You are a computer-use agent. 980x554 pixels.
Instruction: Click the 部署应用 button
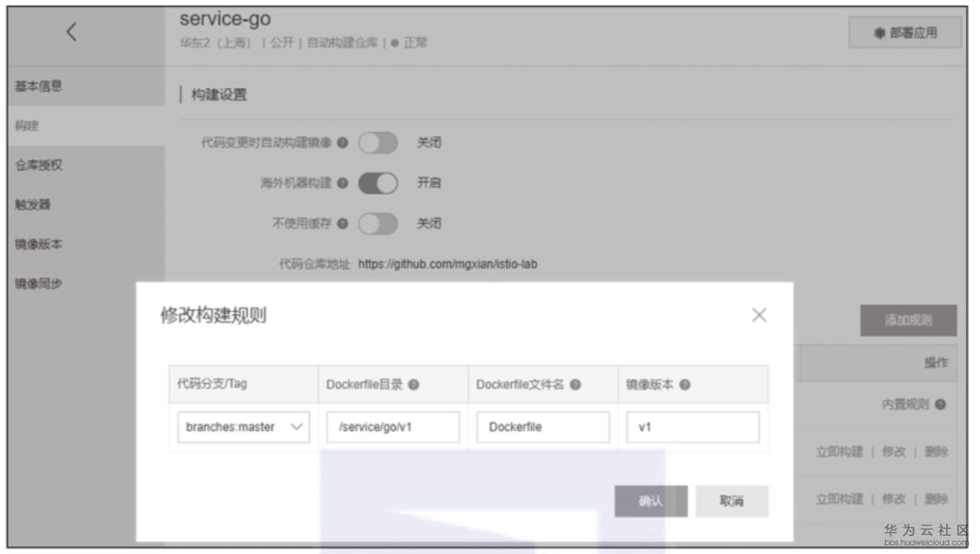905,34
